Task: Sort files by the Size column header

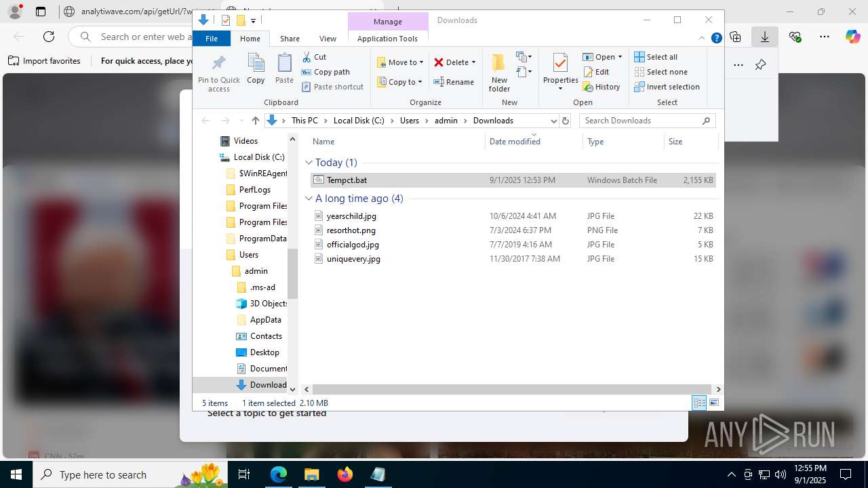Action: coord(690,142)
